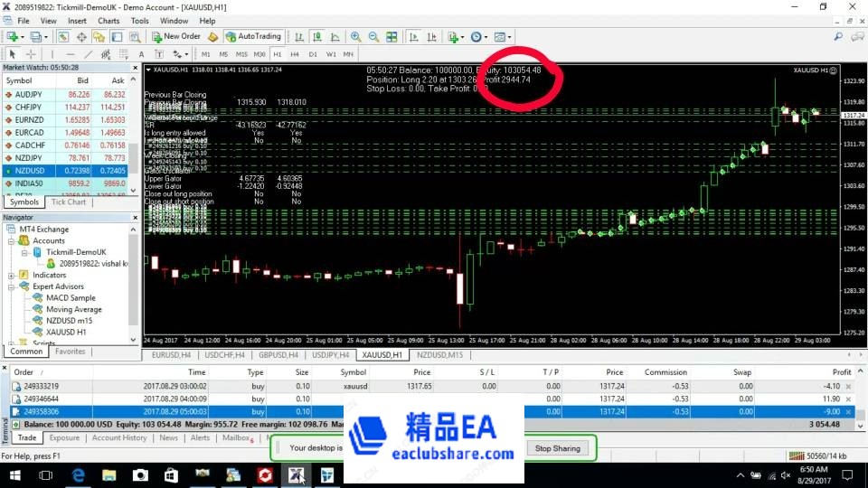The width and height of the screenshot is (868, 488).
Task: Click the New Order button
Action: coord(176,36)
